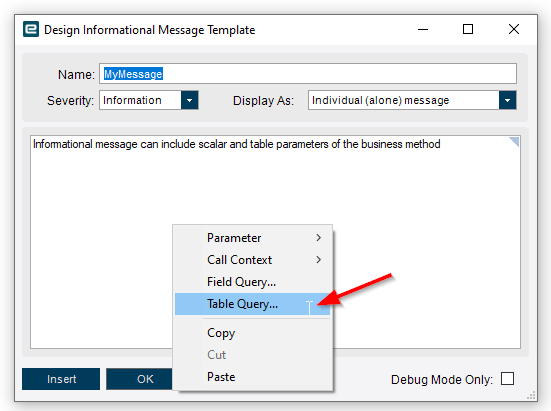The width and height of the screenshot is (551, 411).
Task: Minimize the Design Informational Message Template window
Action: pos(423,29)
